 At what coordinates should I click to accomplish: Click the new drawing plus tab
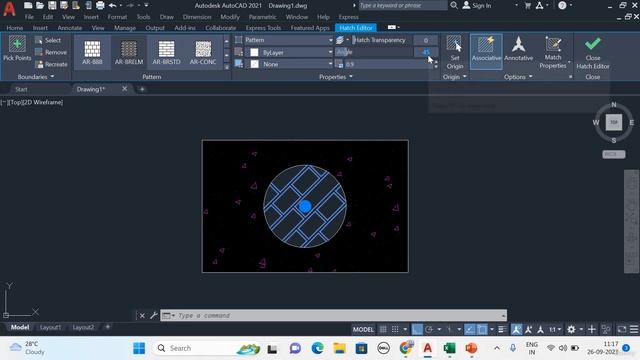(x=142, y=89)
